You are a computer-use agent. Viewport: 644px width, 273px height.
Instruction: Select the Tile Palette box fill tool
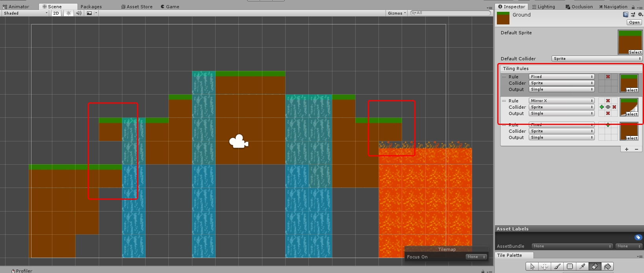point(570,267)
